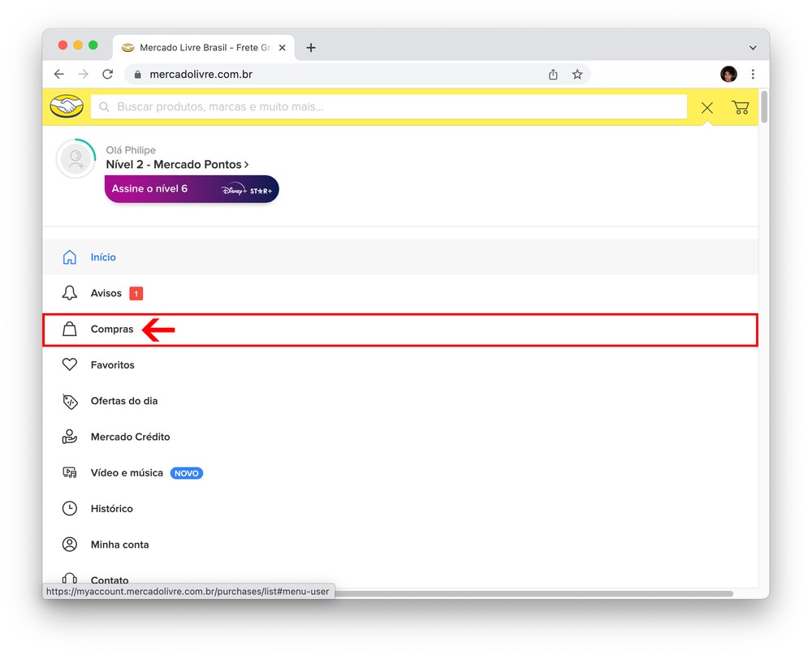Click the product search input field

(x=389, y=106)
